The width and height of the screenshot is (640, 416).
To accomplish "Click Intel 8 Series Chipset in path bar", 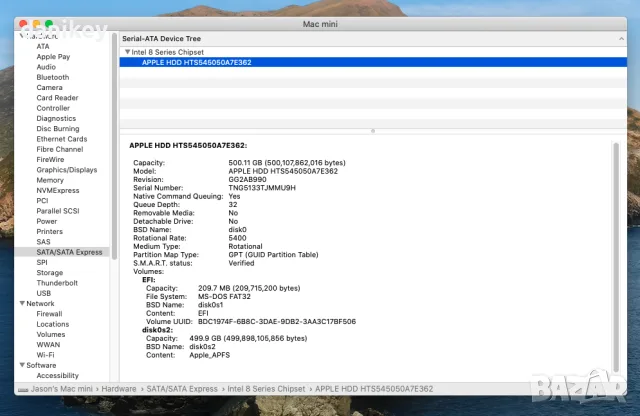I will (266, 389).
